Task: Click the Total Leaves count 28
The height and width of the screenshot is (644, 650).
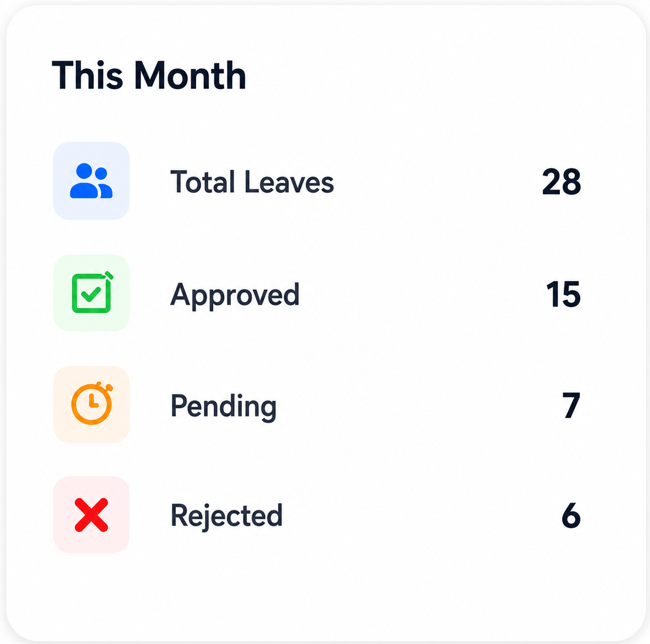Action: (x=562, y=182)
